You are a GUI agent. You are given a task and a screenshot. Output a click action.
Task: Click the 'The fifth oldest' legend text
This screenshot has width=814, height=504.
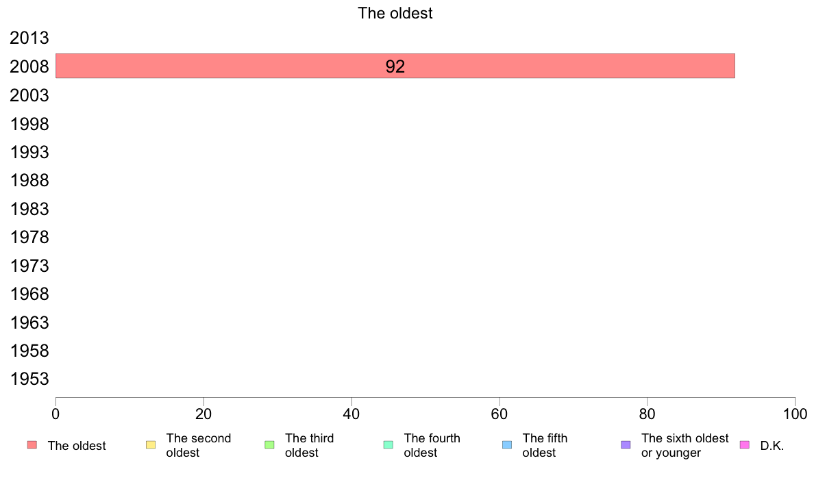pos(545,445)
